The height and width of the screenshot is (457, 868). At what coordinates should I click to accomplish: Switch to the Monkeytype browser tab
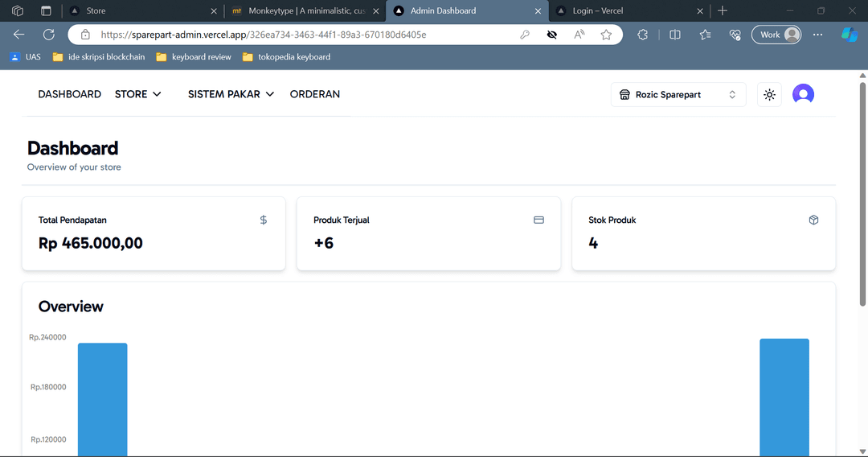pyautogui.click(x=305, y=10)
